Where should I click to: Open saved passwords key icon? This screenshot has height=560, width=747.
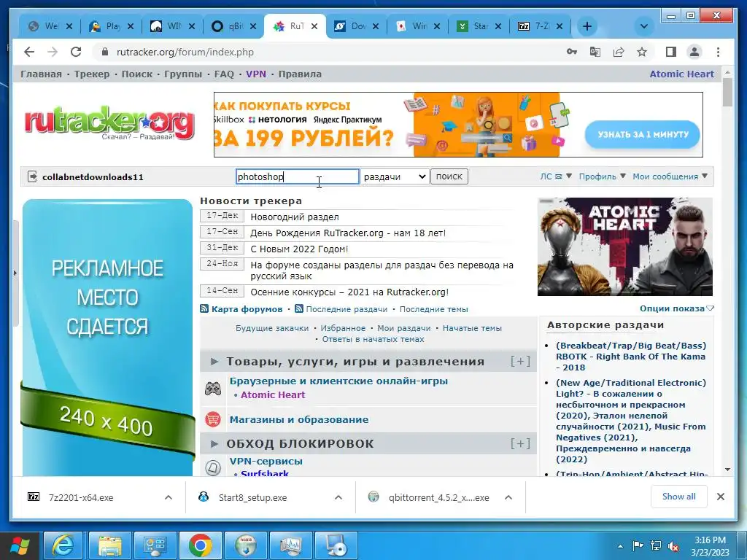pos(572,52)
